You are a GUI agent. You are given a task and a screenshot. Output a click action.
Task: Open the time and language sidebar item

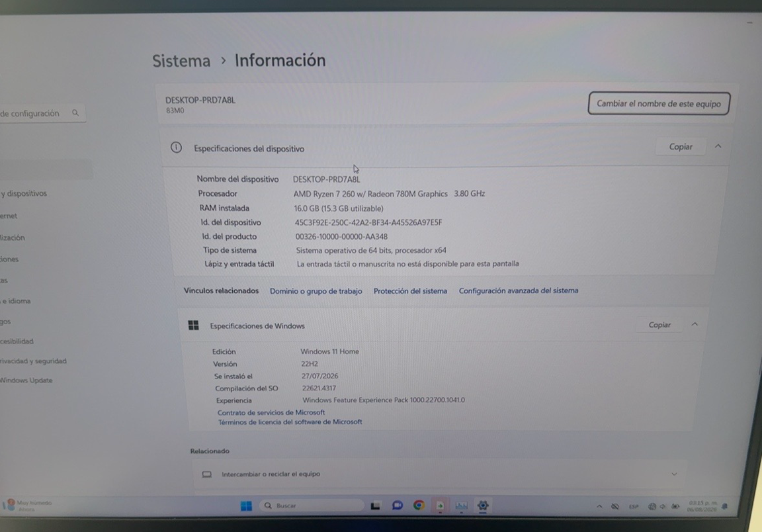tap(16, 301)
